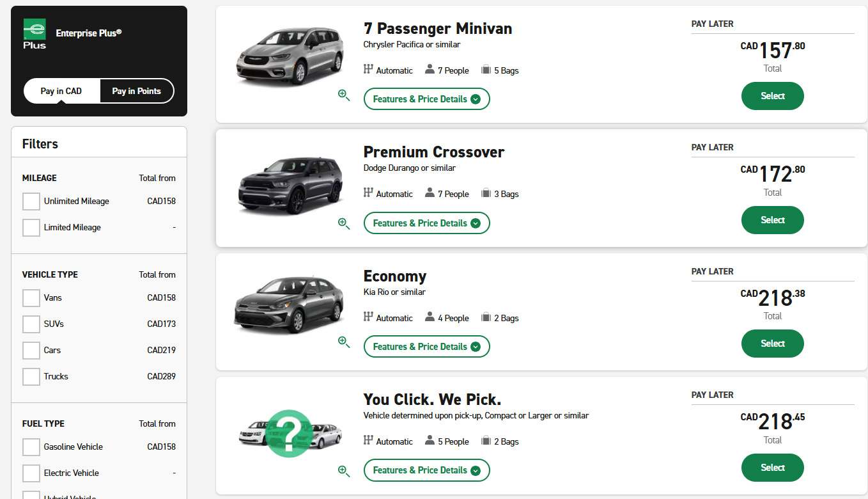868x499 pixels.
Task: Enlarge the Kia Rio Economy picture
Action: [344, 342]
